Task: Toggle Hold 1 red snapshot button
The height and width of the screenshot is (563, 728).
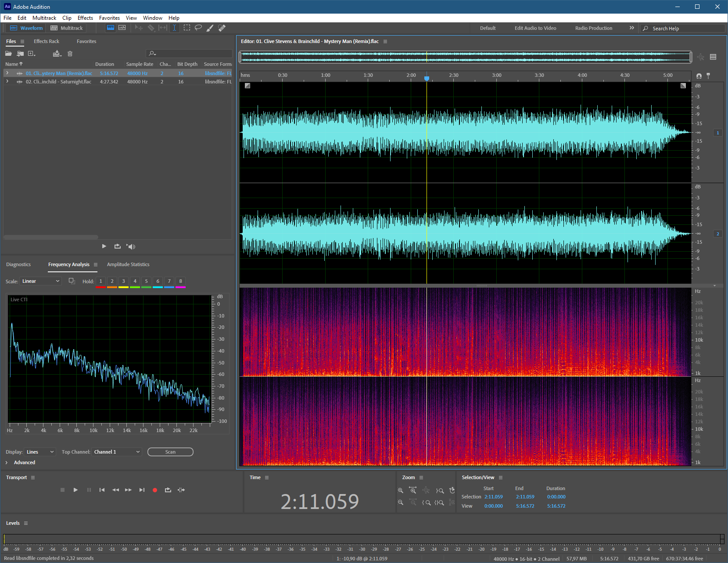Action: pos(100,282)
